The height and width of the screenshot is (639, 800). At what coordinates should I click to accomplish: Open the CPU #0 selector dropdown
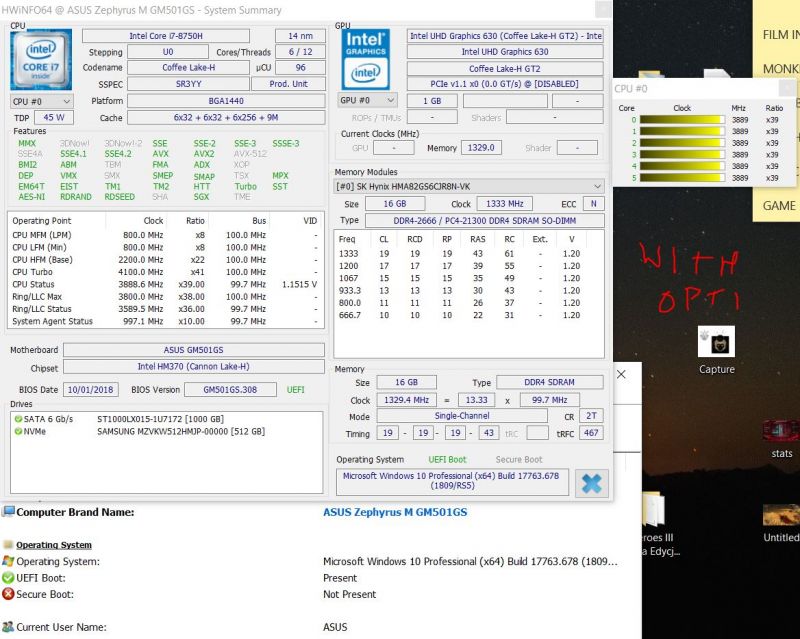click(x=42, y=101)
